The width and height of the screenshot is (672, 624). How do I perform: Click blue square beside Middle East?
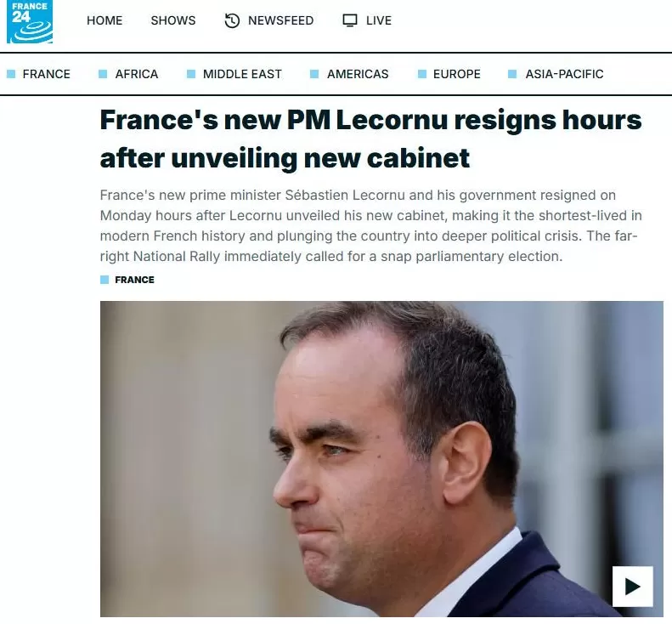[191, 74]
